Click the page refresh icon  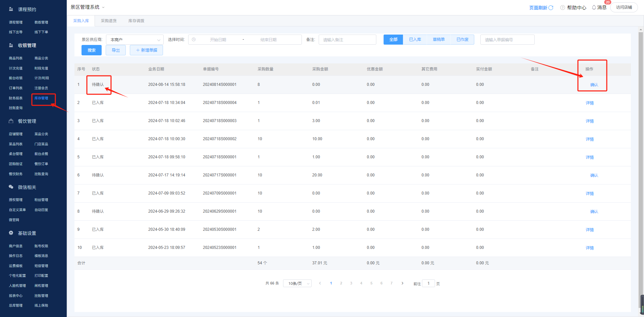551,7
